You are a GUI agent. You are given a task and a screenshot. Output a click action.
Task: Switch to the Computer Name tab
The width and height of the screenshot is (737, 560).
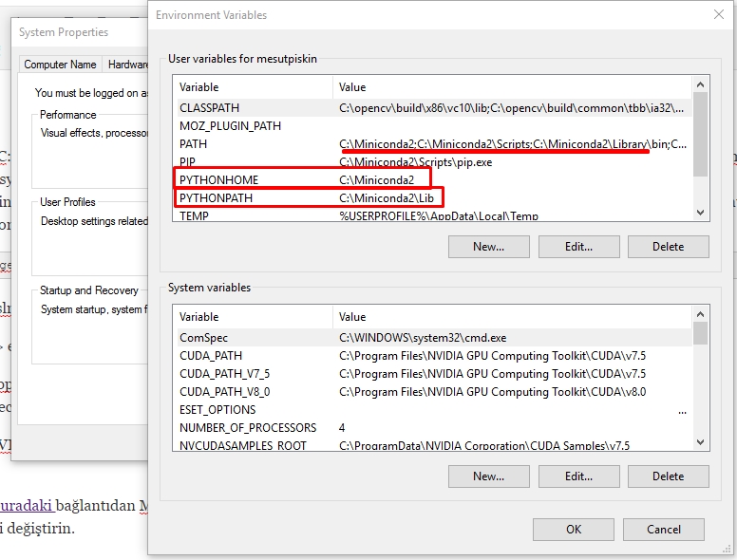tap(60, 65)
